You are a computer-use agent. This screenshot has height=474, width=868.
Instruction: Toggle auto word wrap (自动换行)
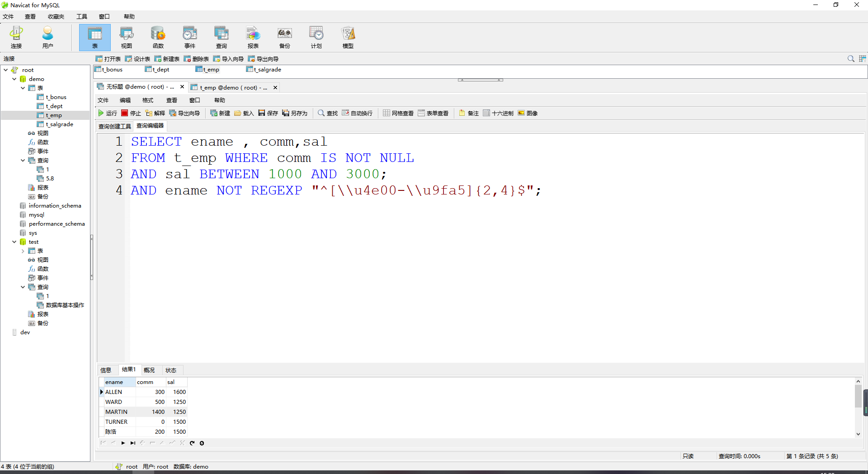pos(357,113)
